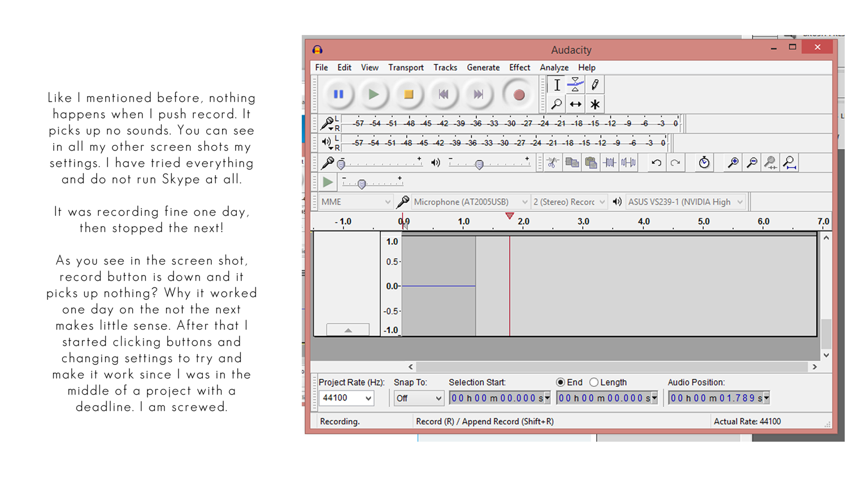Open the MME audio host dropdown
The height and width of the screenshot is (488, 868).
pyautogui.click(x=356, y=202)
